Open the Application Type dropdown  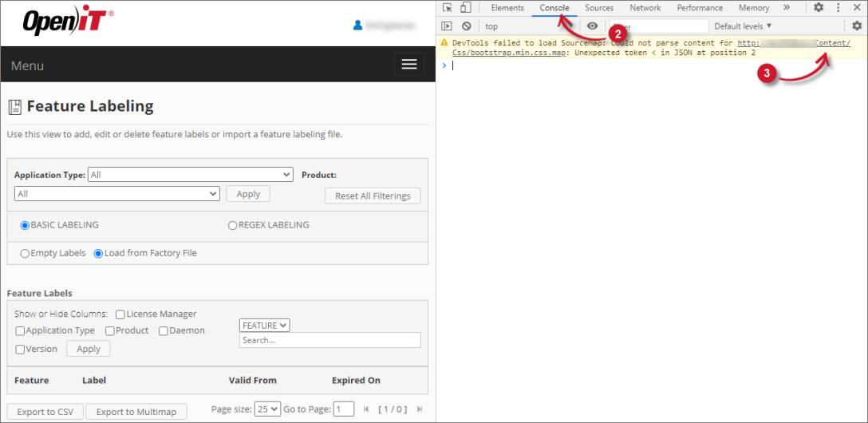point(191,175)
